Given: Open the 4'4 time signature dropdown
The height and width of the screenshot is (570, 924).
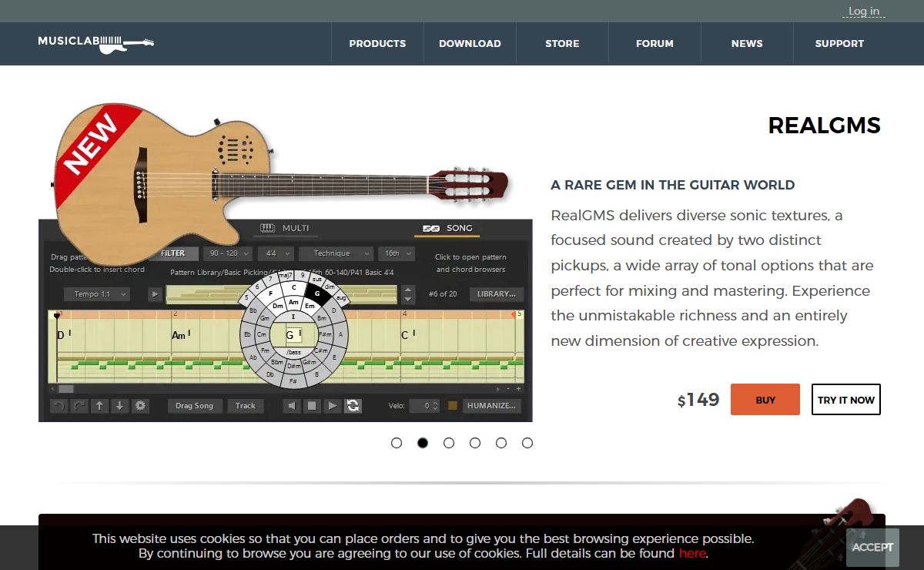Looking at the screenshot, I should click(275, 253).
